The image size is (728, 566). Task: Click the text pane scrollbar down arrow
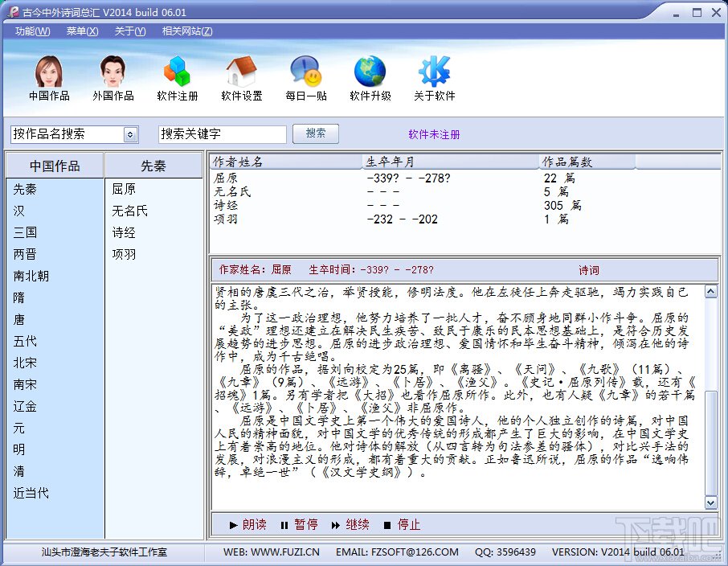click(711, 502)
